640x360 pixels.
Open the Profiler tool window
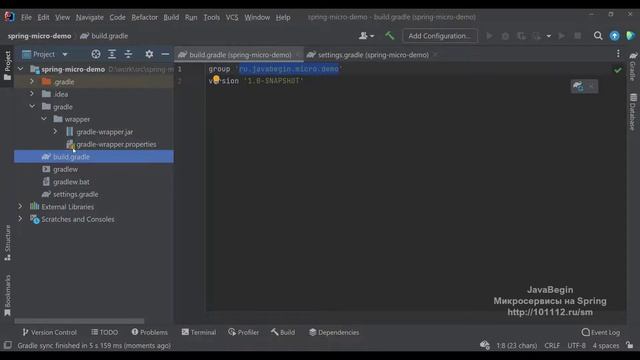(x=243, y=332)
